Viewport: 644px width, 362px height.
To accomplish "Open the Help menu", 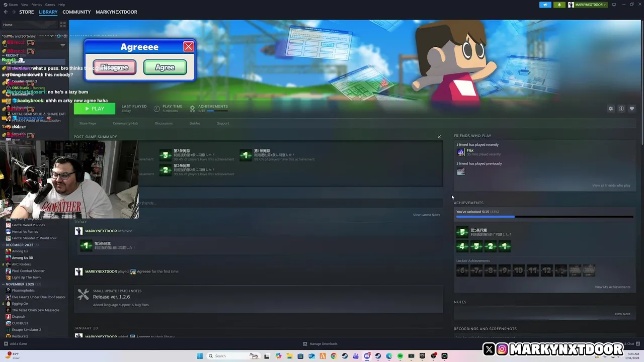I will click(61, 5).
